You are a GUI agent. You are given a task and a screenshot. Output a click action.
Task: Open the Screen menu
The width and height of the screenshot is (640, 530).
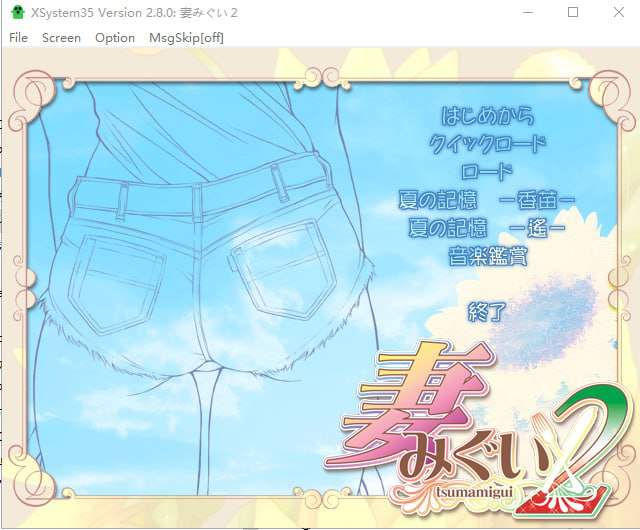[x=61, y=37]
